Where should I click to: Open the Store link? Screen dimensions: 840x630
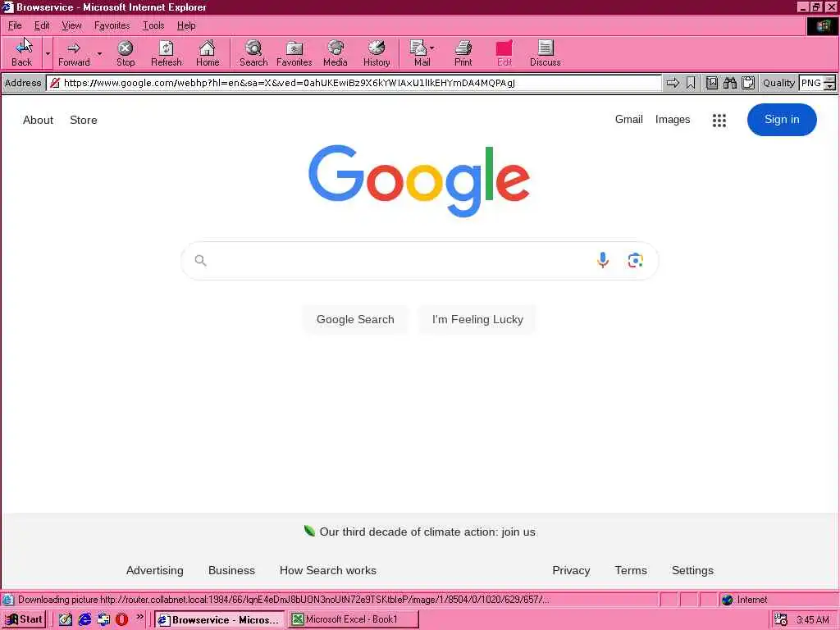click(x=84, y=120)
